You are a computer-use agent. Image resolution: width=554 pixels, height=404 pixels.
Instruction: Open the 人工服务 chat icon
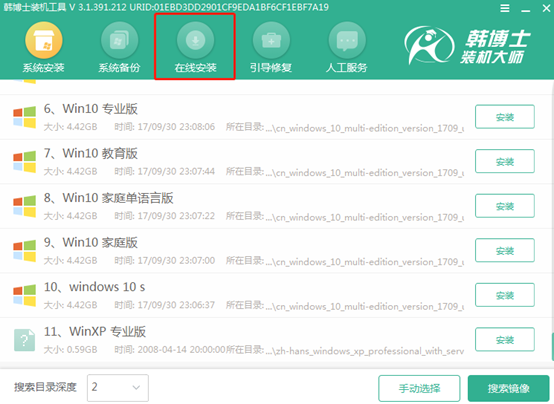347,40
